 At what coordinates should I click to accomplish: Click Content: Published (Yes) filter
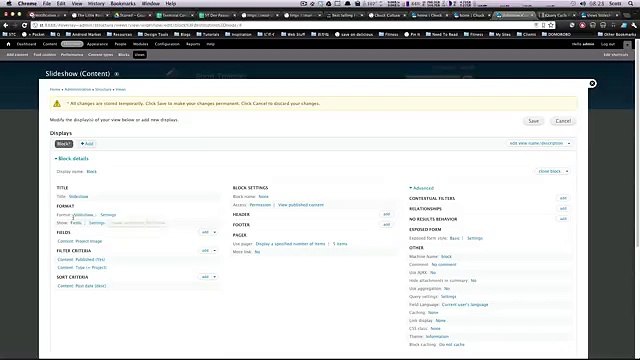81,260
